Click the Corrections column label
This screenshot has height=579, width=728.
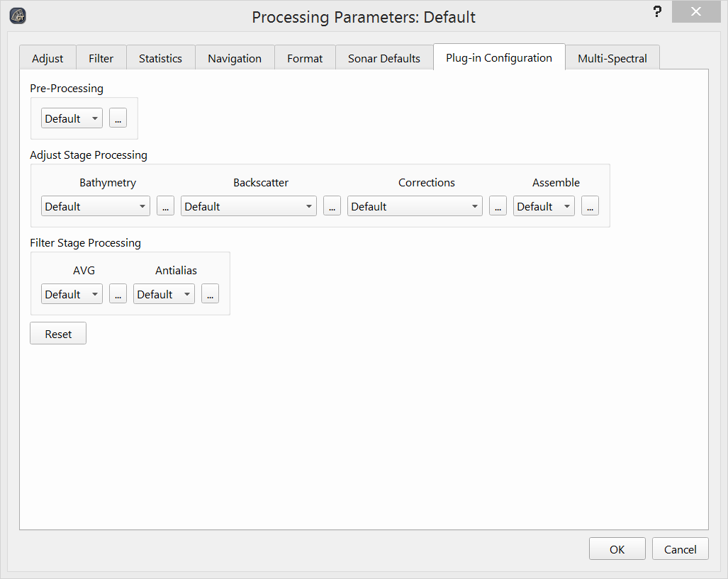tap(426, 182)
